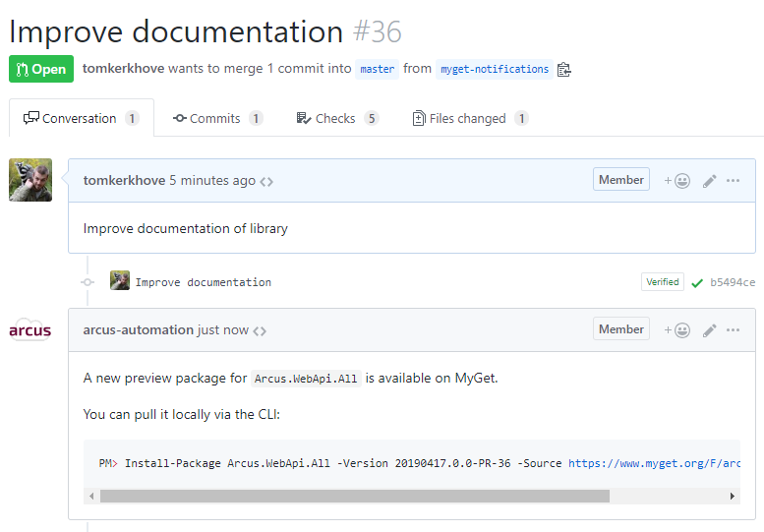This screenshot has width=764, height=532.
Task: Open tomkerkhove profile link in header
Action: coord(123,69)
